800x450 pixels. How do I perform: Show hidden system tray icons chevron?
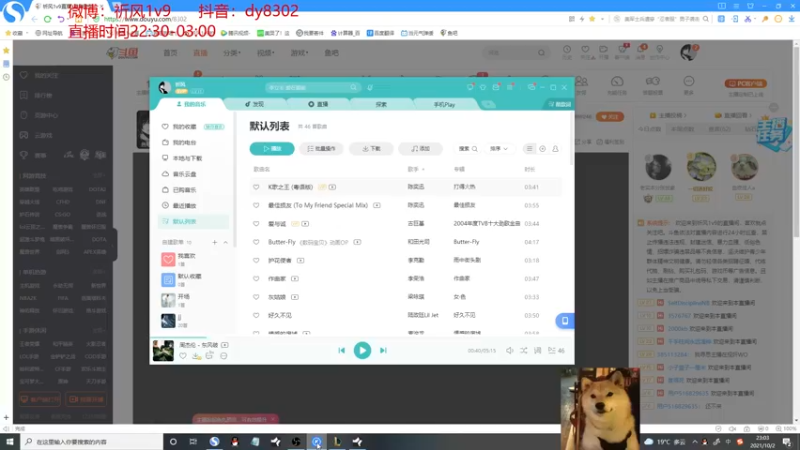click(x=694, y=442)
